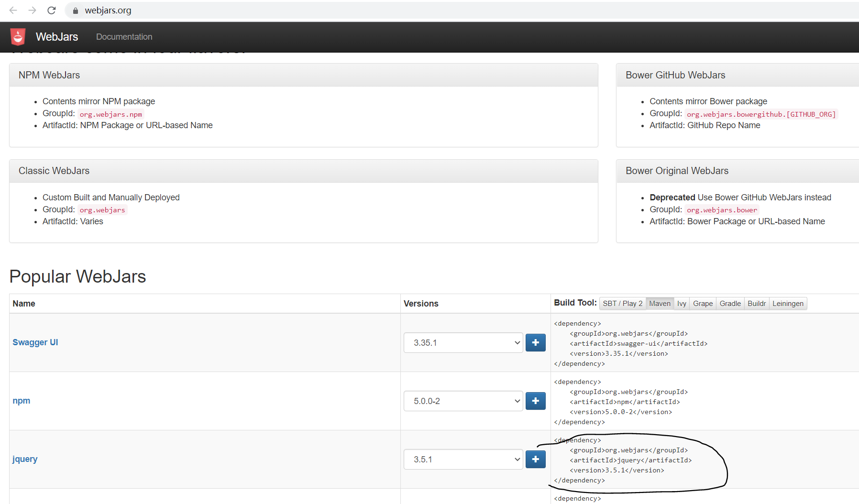Click the plus button in the npm row

coord(536,401)
